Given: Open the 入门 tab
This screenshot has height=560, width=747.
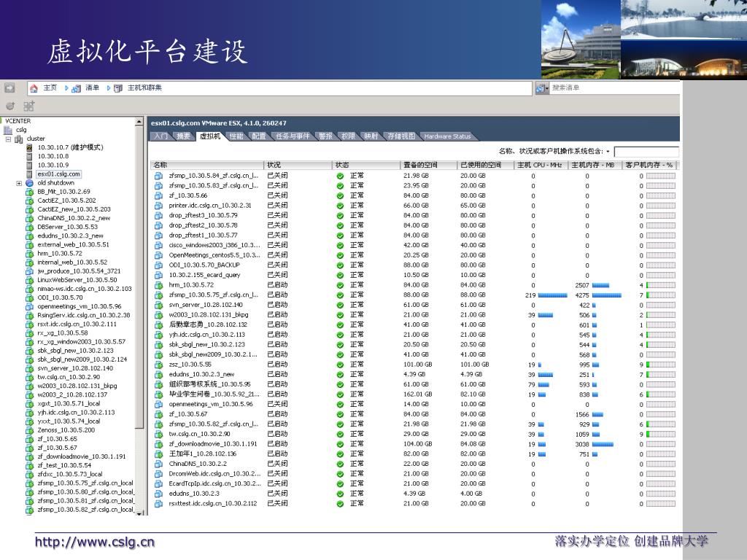Looking at the screenshot, I should pyautogui.click(x=161, y=136).
